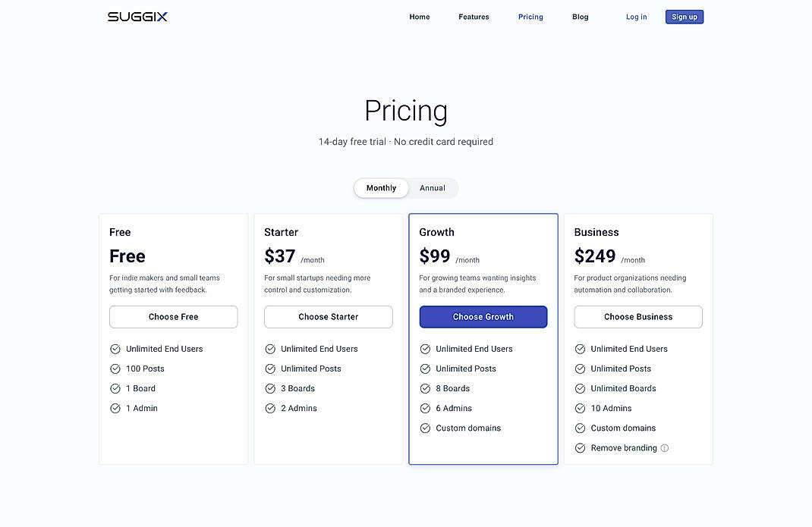This screenshot has width=812, height=527.
Task: Click check icon beside 3 Boards
Action: pyautogui.click(x=270, y=389)
